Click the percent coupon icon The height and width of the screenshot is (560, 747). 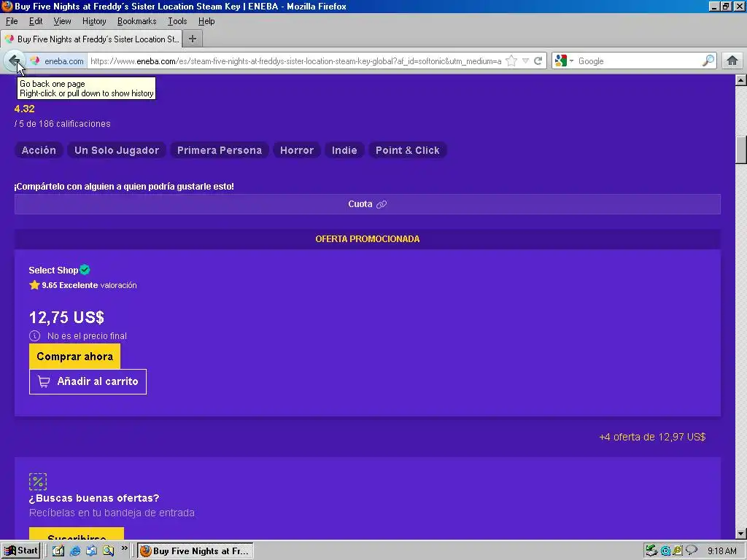coord(38,481)
